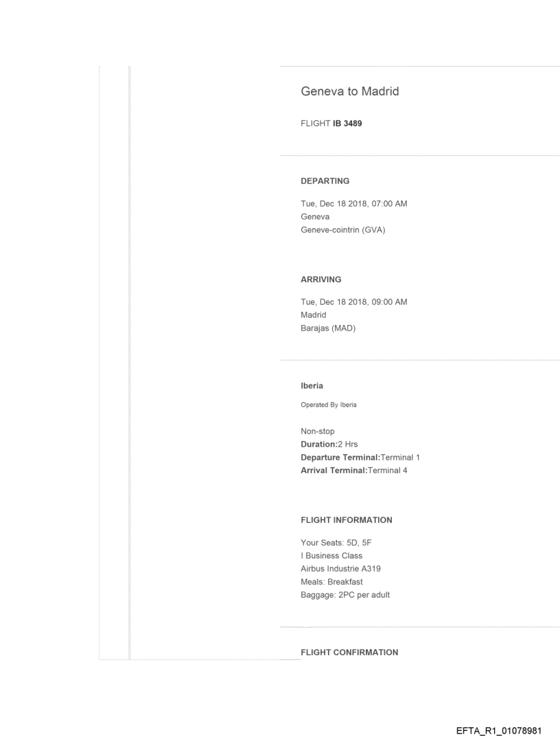
Task: Click the "Geneva to Madrid" route heading
Action: 350,92
